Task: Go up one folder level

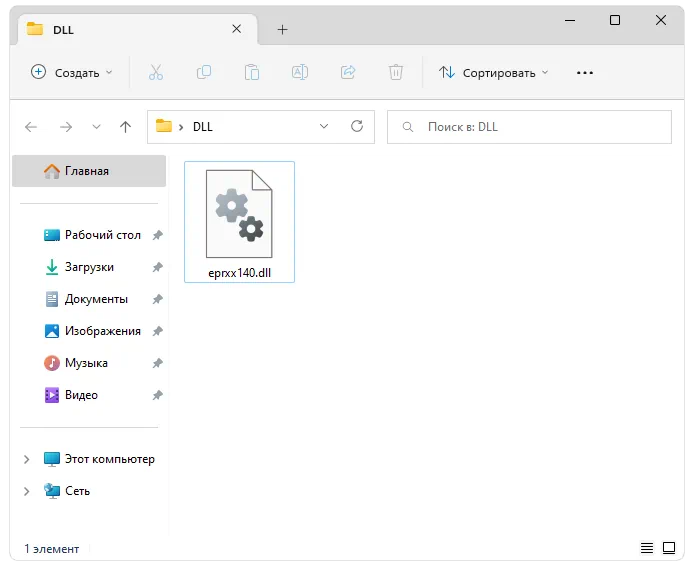Action: tap(126, 127)
